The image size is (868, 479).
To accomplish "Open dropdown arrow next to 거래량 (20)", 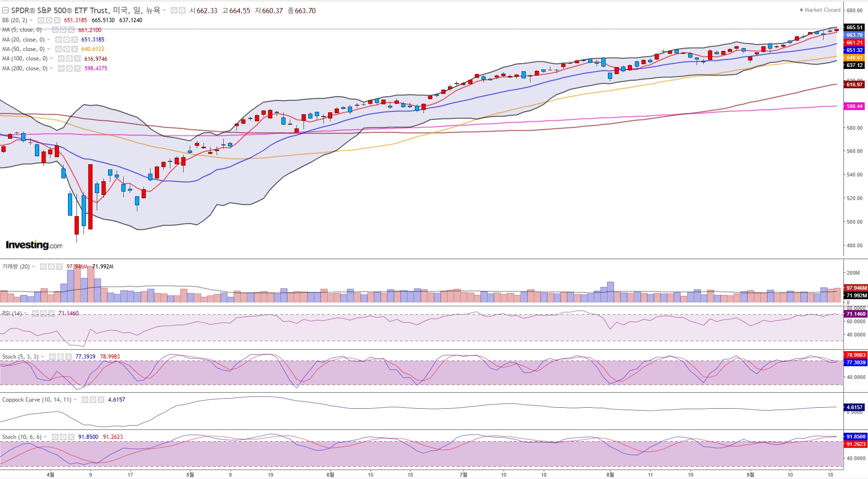I will (34, 267).
